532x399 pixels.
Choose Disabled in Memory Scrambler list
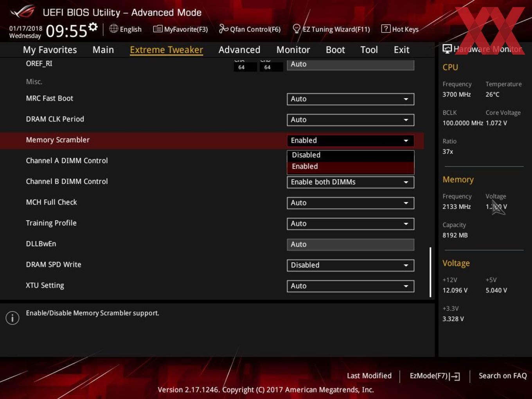click(350, 155)
